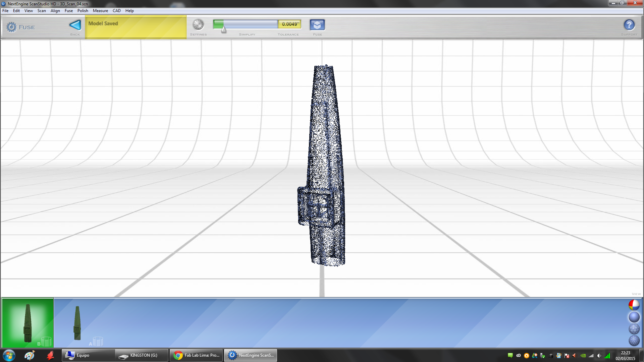The image size is (644, 362).
Task: Switch to point cloud view sphere
Action: 634,341
